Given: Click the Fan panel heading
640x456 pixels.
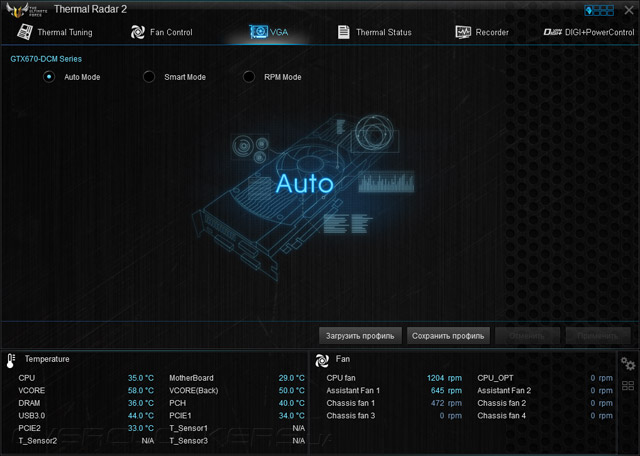Looking at the screenshot, I should pyautogui.click(x=343, y=359).
